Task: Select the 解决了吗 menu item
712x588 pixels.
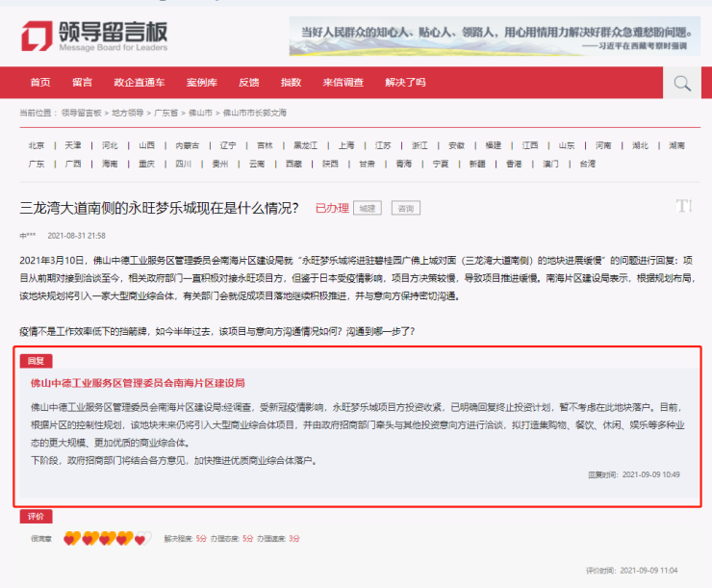Action: click(405, 83)
